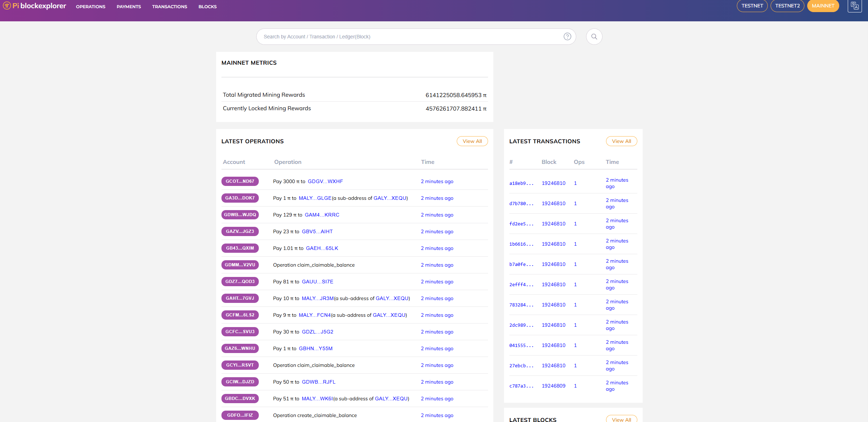The image size is (868, 422).
Task: Click Total Migrated Mining Rewards value
Action: click(456, 95)
